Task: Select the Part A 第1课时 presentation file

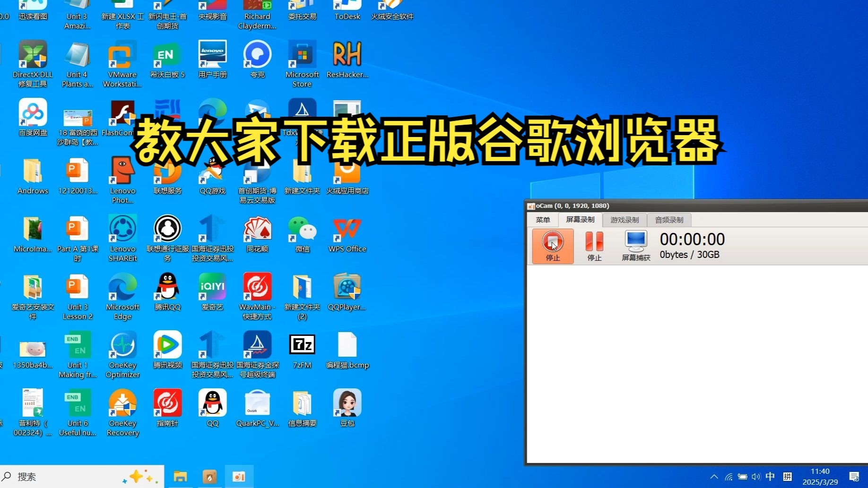Action: [x=78, y=238]
